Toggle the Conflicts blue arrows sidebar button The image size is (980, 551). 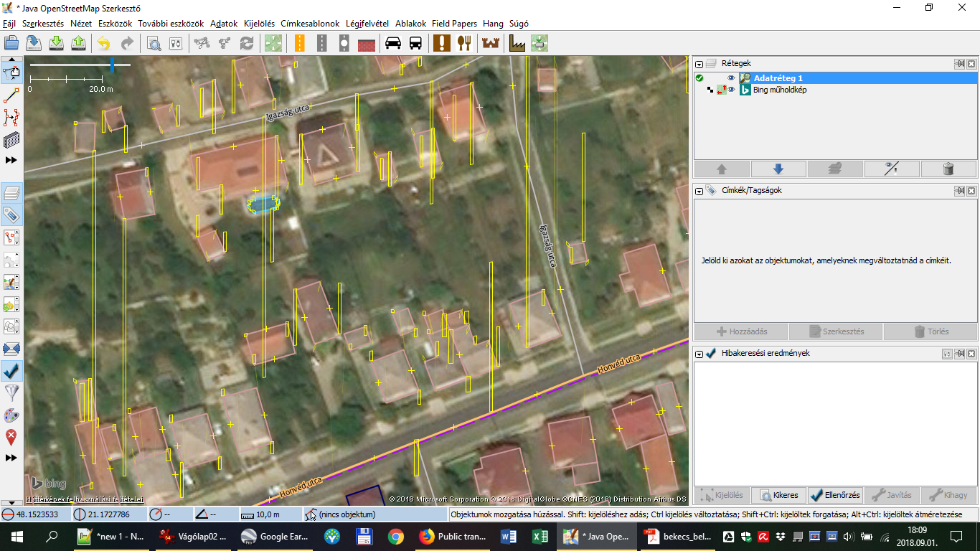pos(11,349)
